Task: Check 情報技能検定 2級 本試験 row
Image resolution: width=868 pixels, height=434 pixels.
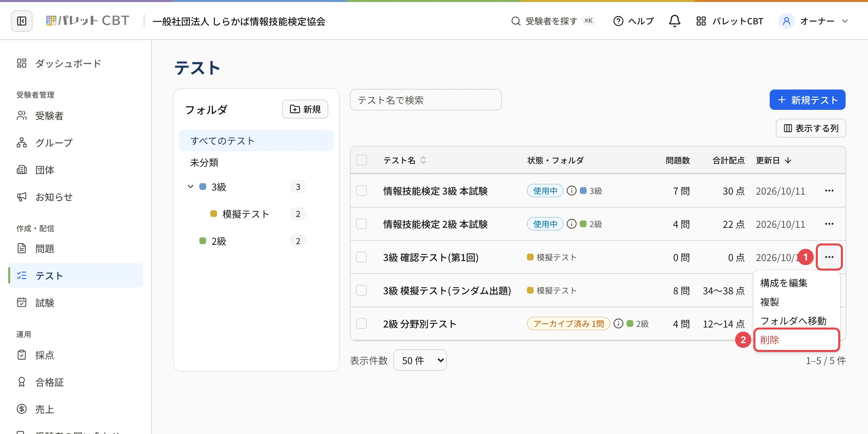Action: tap(361, 224)
